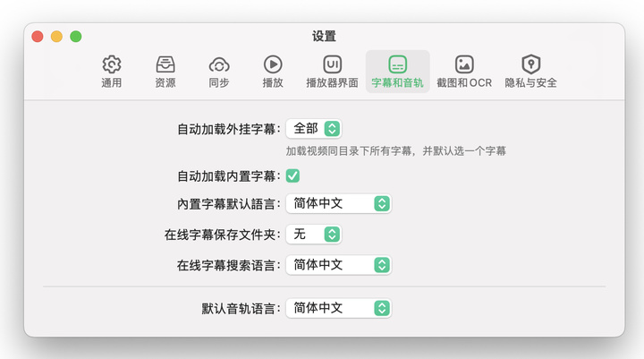Click the 自动加载内置字幕 label text
The height and width of the screenshot is (359, 644).
click(229, 176)
